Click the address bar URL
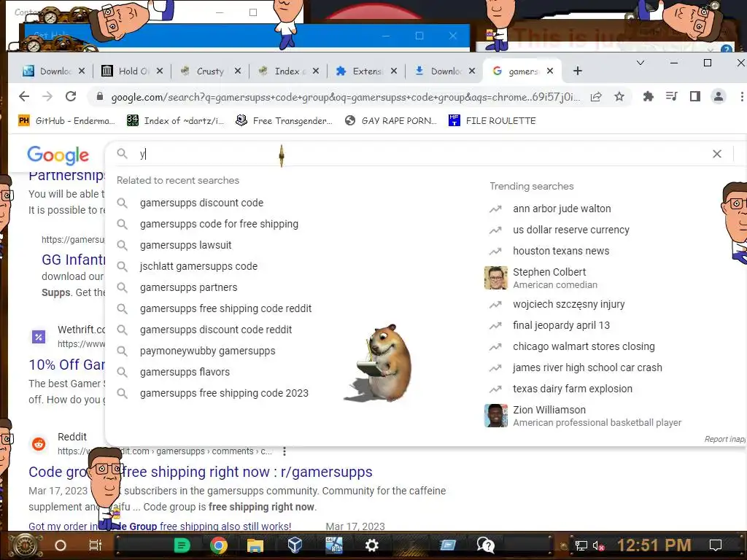 point(345,97)
